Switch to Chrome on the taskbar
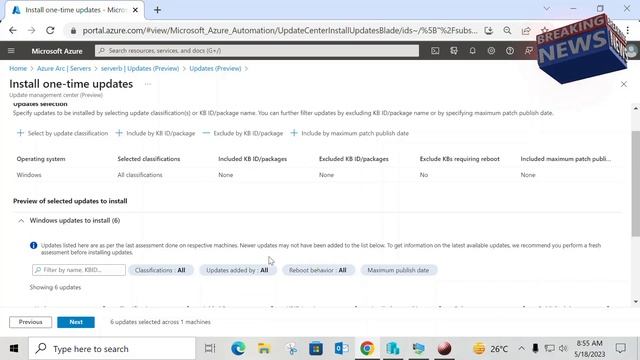 pyautogui.click(x=367, y=349)
